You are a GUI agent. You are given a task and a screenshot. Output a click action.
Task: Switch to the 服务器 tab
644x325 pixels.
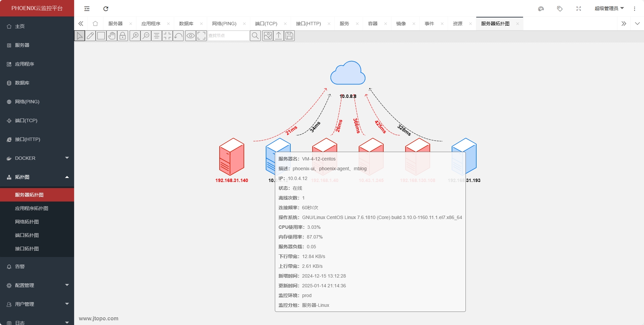point(116,24)
